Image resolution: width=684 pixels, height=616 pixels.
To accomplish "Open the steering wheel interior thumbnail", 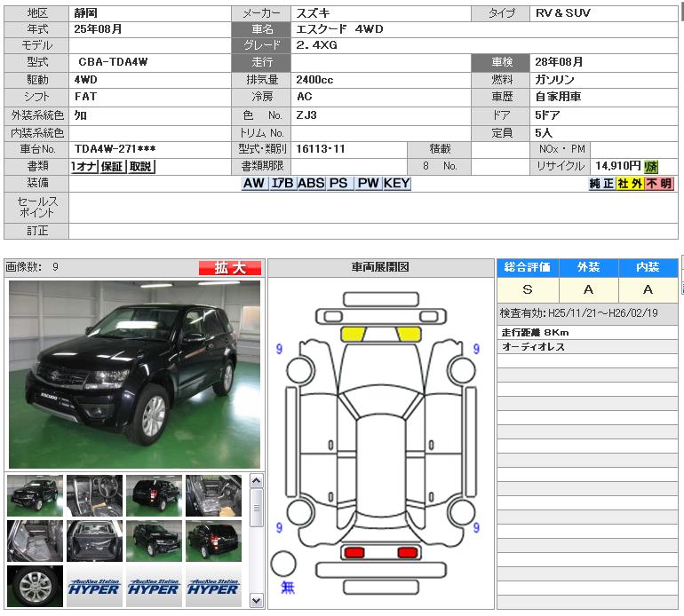I will [94, 494].
